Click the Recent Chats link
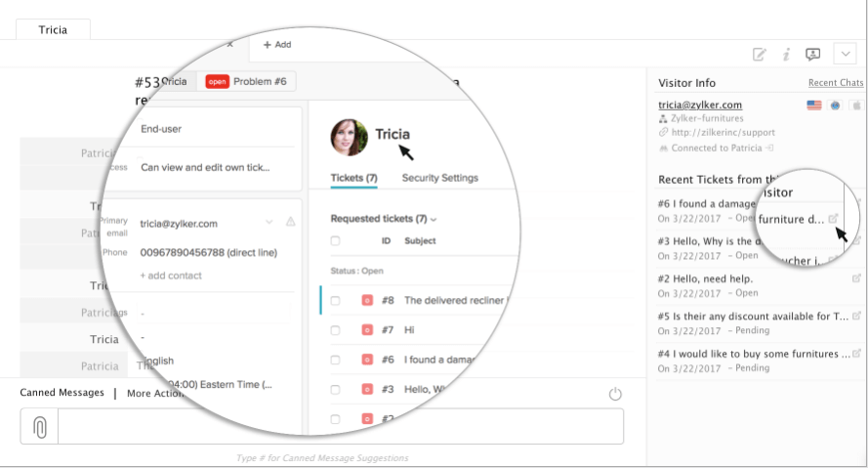The height and width of the screenshot is (468, 868). (835, 83)
